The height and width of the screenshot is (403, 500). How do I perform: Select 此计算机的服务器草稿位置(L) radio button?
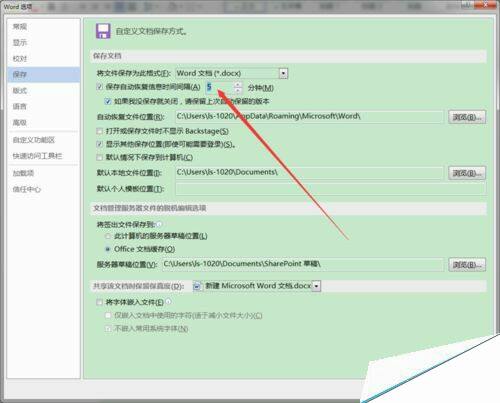[108, 236]
